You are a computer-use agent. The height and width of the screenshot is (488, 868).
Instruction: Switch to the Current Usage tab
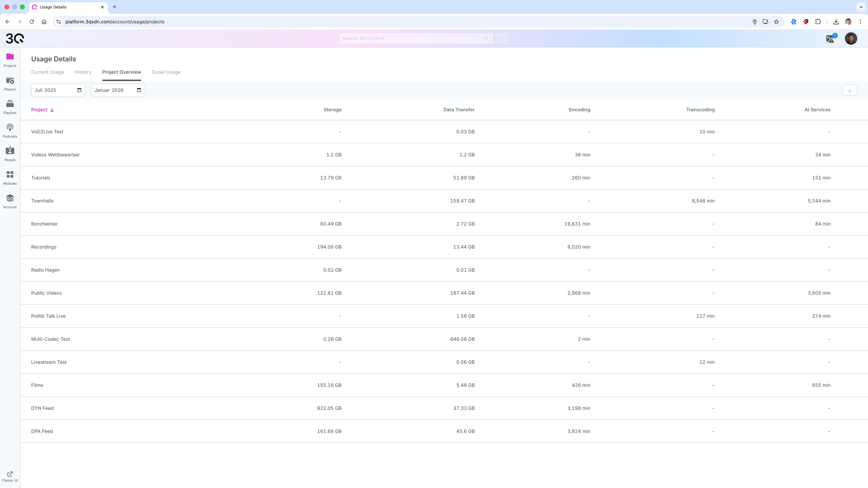click(47, 72)
